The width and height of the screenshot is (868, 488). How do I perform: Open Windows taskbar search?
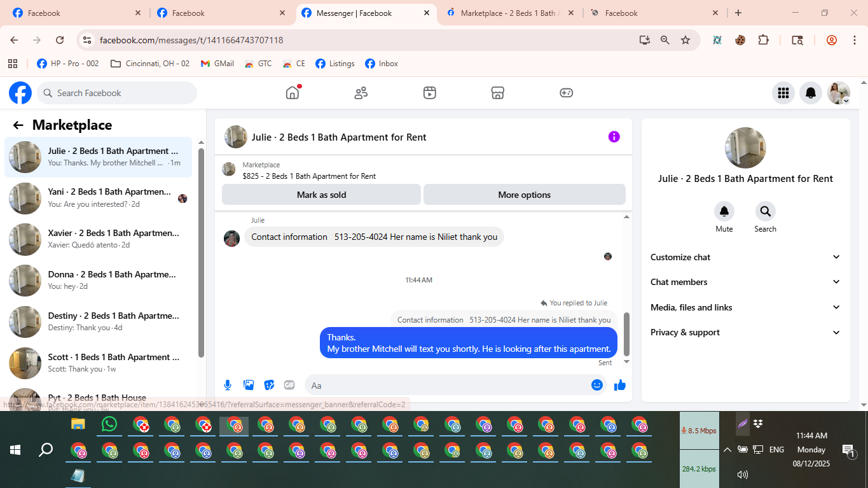46,450
